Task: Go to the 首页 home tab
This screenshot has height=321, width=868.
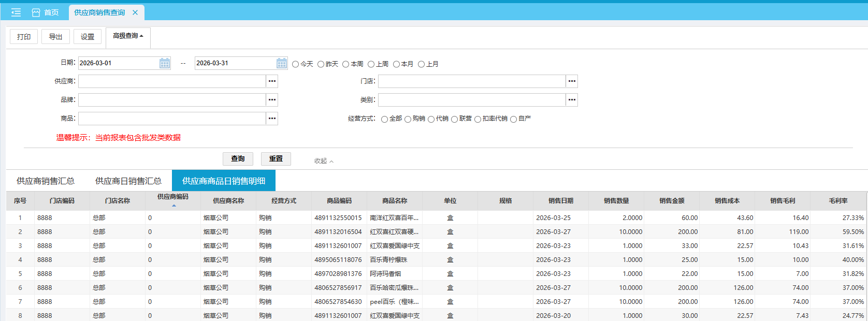Action: click(x=46, y=12)
